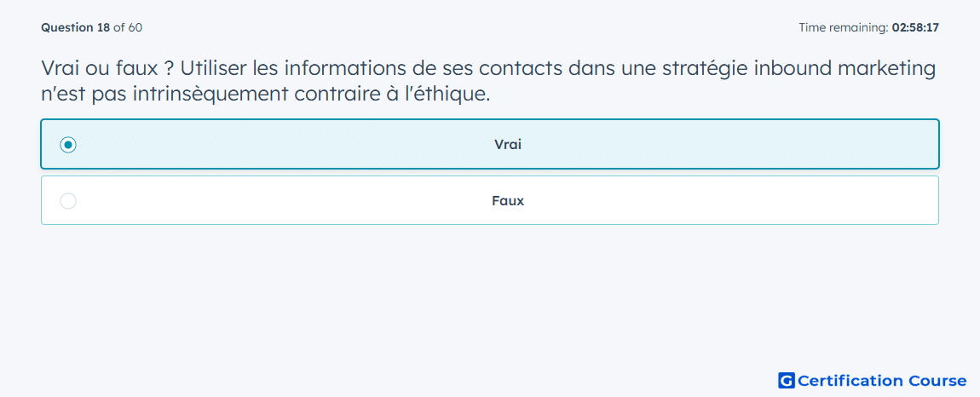The width and height of the screenshot is (980, 397).
Task: Click the "of 60" question total text
Action: point(128,27)
